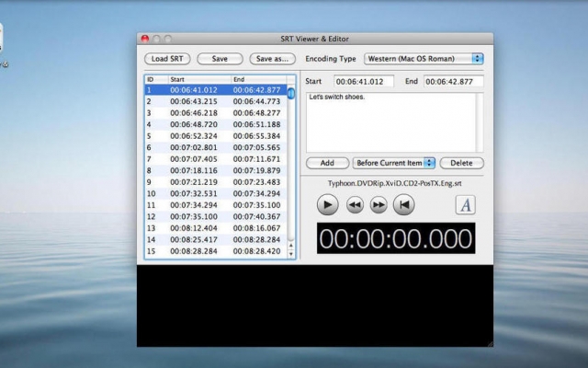Close the SRT Viewer & Editor window
This screenshot has height=368, width=588.
coord(145,39)
